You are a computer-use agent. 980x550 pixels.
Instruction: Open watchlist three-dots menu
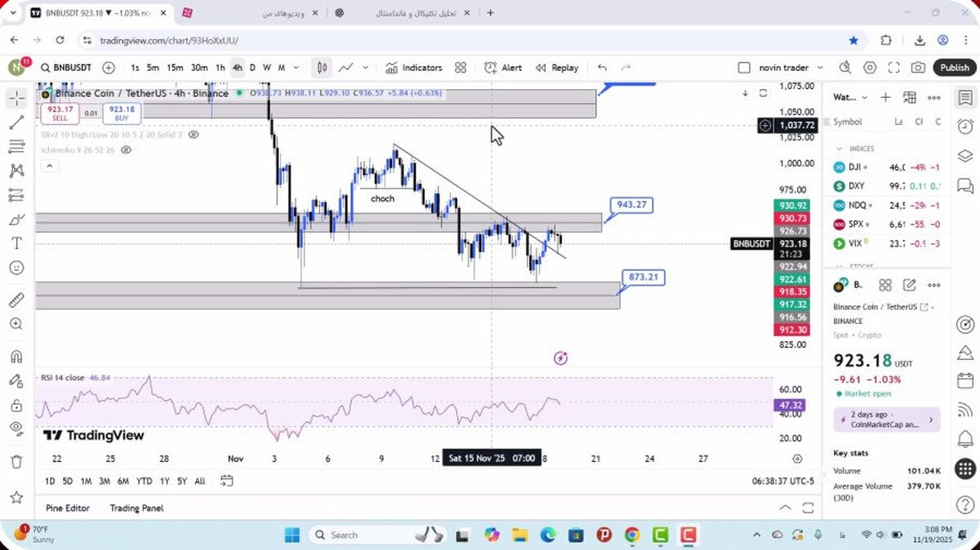pyautogui.click(x=934, y=97)
